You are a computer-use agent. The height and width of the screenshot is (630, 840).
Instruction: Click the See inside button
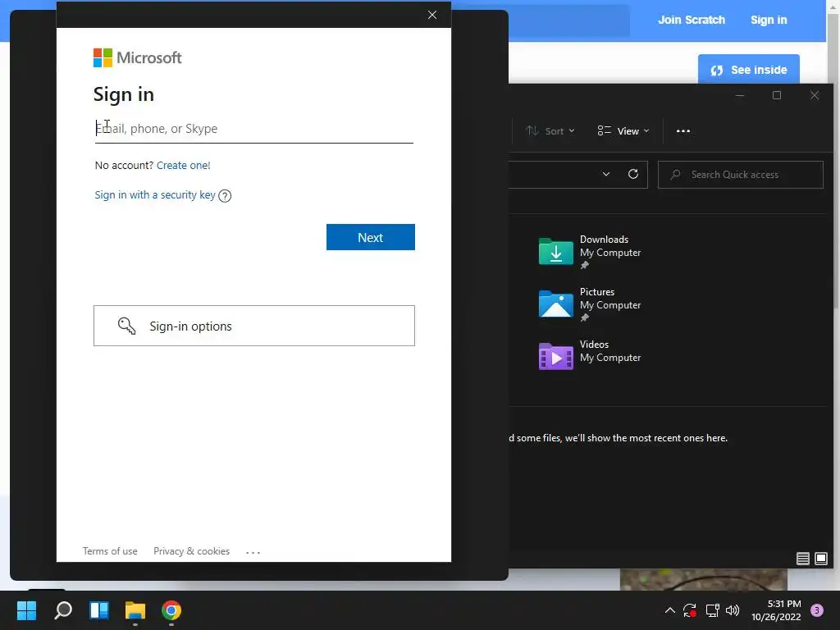point(748,70)
